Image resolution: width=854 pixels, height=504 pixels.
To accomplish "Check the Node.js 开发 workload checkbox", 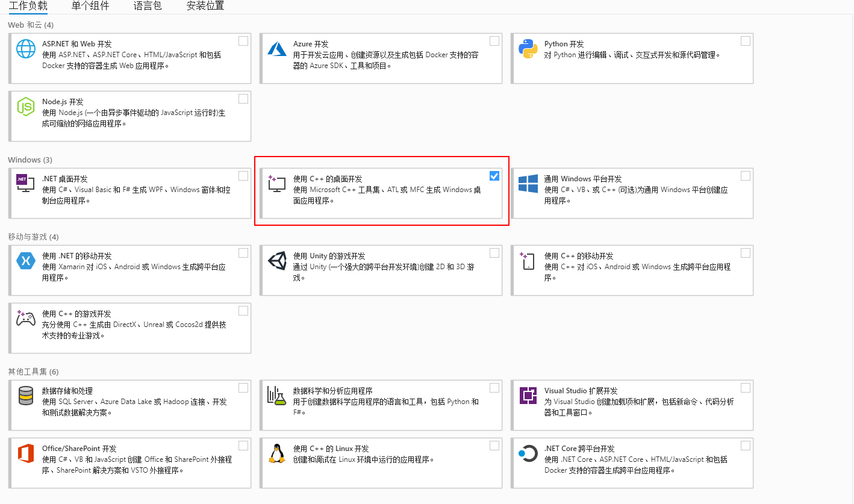I will 243,99.
